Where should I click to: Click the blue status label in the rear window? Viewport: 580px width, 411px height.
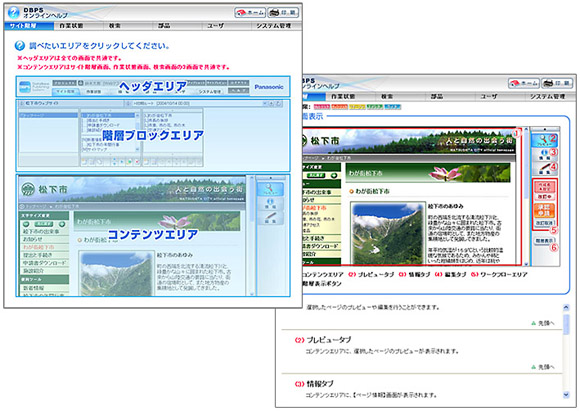pos(392,107)
